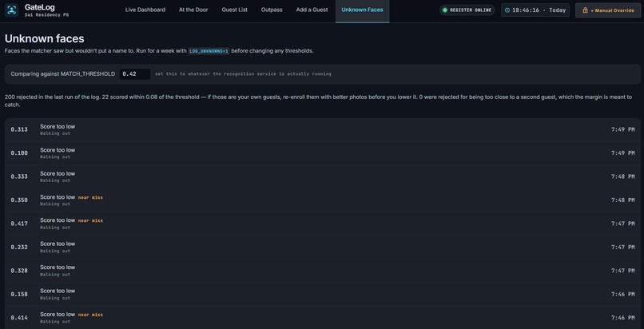644x329 pixels.
Task: Go to the Outpass tab
Action: (x=272, y=10)
